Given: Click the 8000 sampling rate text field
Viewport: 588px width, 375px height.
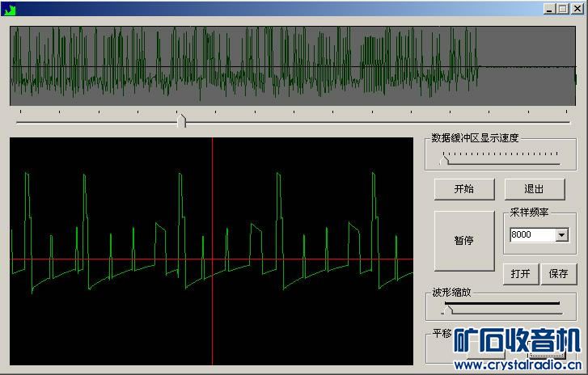Looking at the screenshot, I should coord(531,235).
